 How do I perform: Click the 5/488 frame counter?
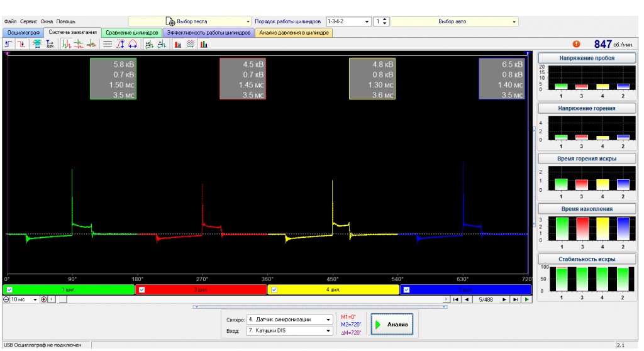click(486, 299)
